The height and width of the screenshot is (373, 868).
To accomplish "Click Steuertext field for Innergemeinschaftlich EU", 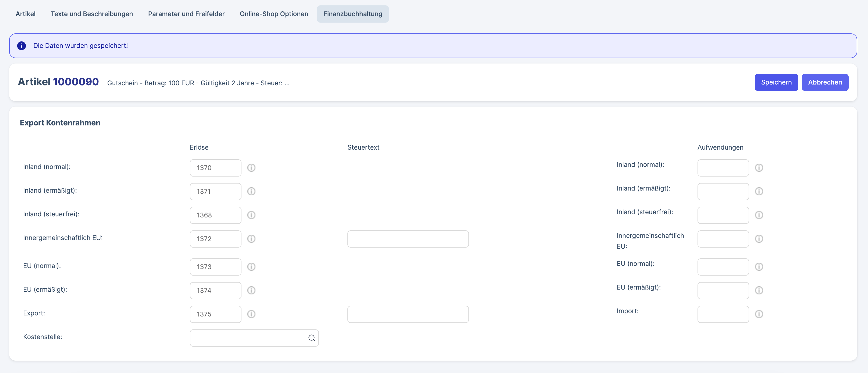I will coord(408,239).
